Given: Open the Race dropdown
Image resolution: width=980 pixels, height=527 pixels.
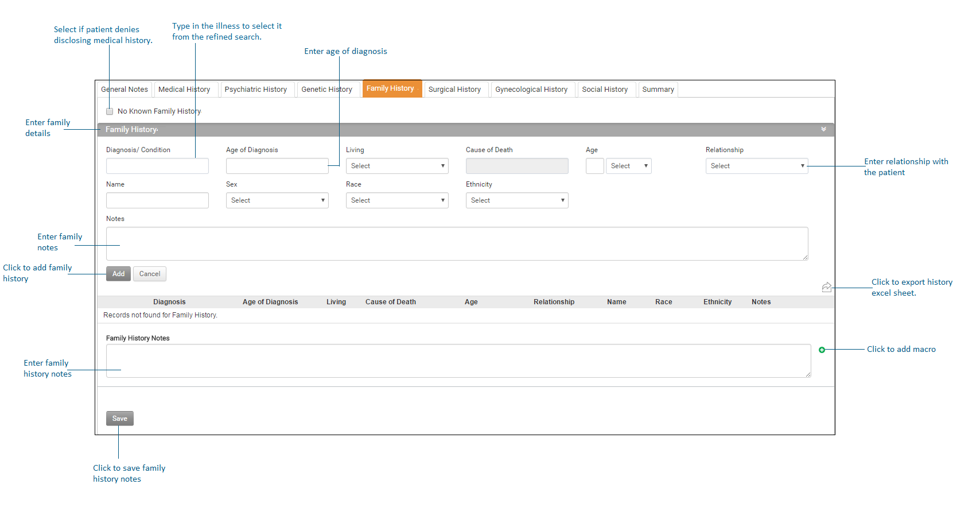Looking at the screenshot, I should click(x=396, y=200).
